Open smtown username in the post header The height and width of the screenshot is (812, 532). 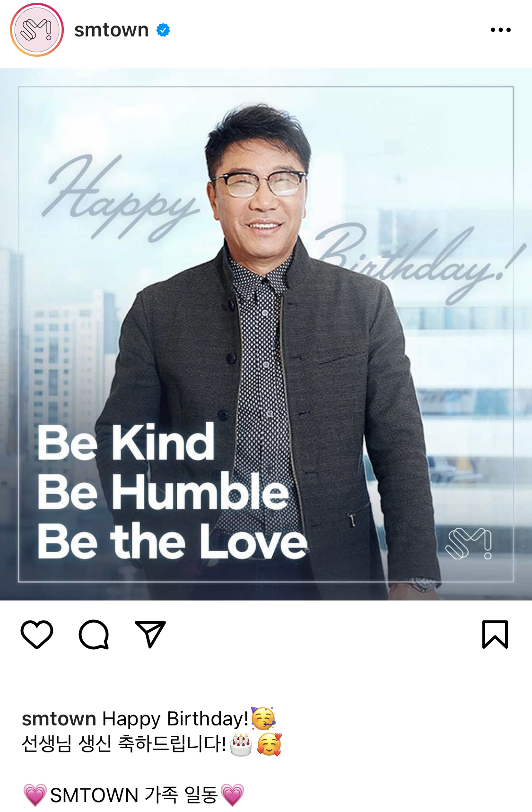coord(112,30)
